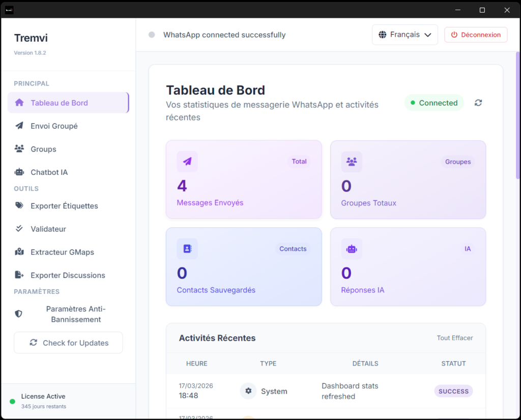Screen dimensions: 521x420
Task: Click the globe icon in language selector
Action: click(383, 35)
